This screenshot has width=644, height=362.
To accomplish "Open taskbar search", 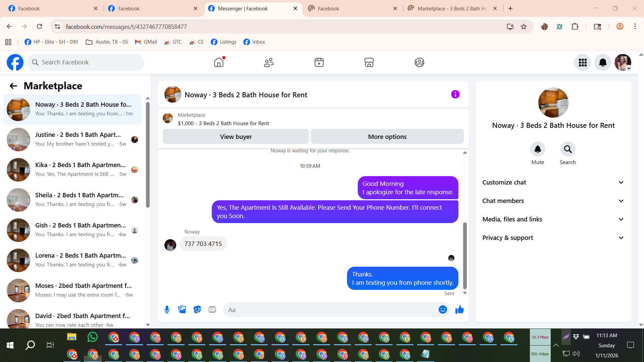I will tap(30, 345).
